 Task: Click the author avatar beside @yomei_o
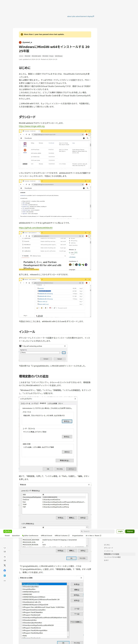[x=20, y=42]
